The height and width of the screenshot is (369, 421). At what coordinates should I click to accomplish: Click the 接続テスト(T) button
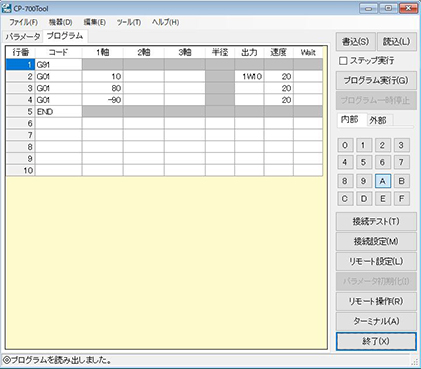click(376, 222)
